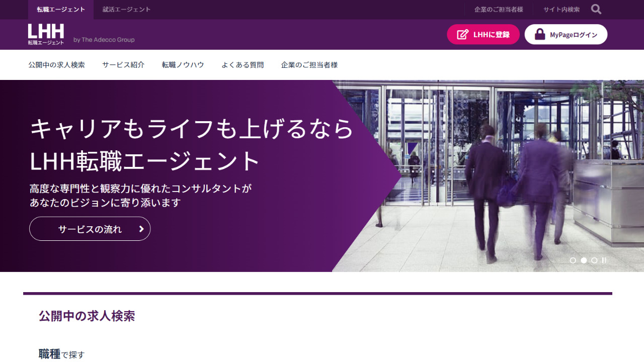Click the site search magnifier icon
This screenshot has width=644, height=362.
click(596, 9)
